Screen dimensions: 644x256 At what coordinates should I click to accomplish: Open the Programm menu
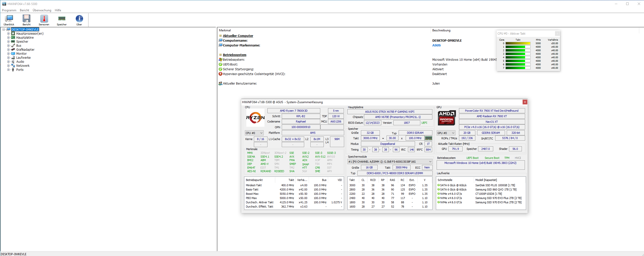tap(9, 10)
